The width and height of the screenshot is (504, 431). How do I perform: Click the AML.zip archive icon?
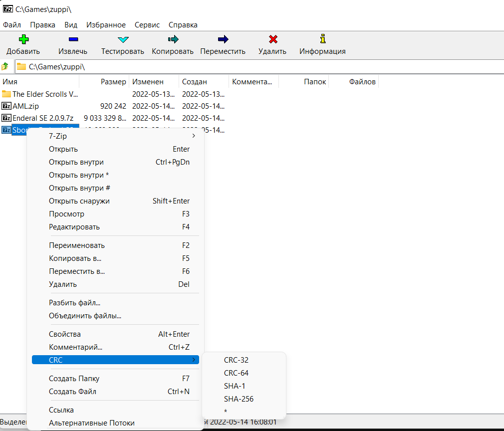tap(6, 106)
